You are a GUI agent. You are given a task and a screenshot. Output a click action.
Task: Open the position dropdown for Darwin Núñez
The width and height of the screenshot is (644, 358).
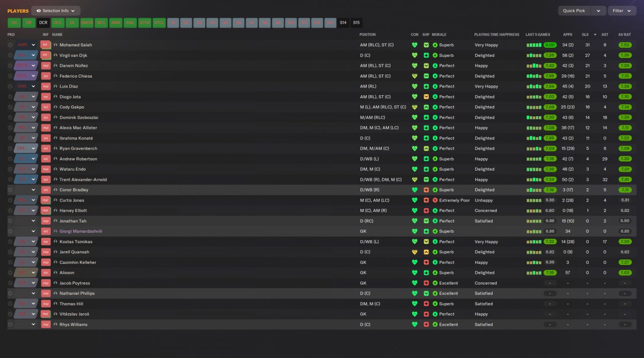[26, 65]
